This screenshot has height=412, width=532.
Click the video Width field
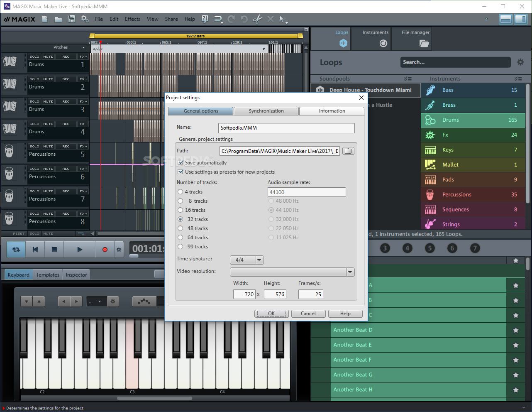coord(244,294)
